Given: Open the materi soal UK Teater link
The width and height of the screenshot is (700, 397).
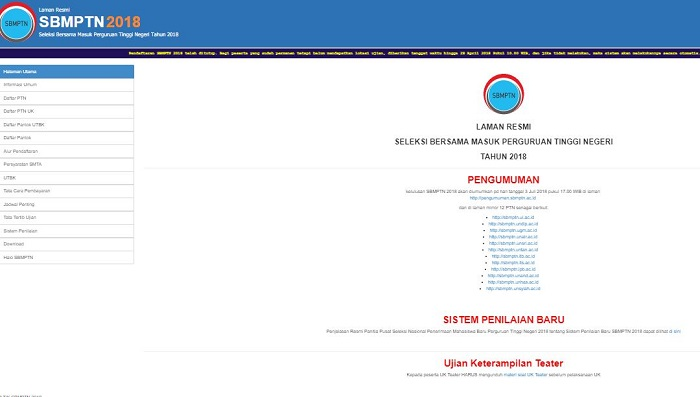Looking at the screenshot, I should (x=525, y=375).
